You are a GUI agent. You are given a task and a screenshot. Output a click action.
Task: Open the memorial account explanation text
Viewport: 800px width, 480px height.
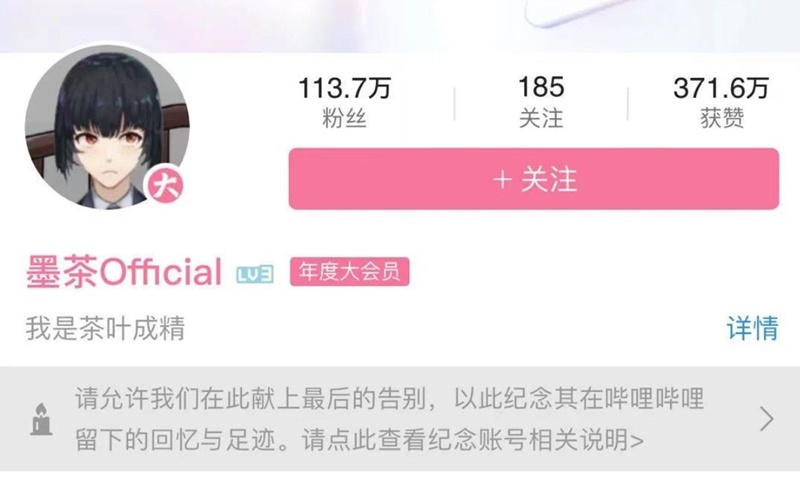[x=389, y=419]
